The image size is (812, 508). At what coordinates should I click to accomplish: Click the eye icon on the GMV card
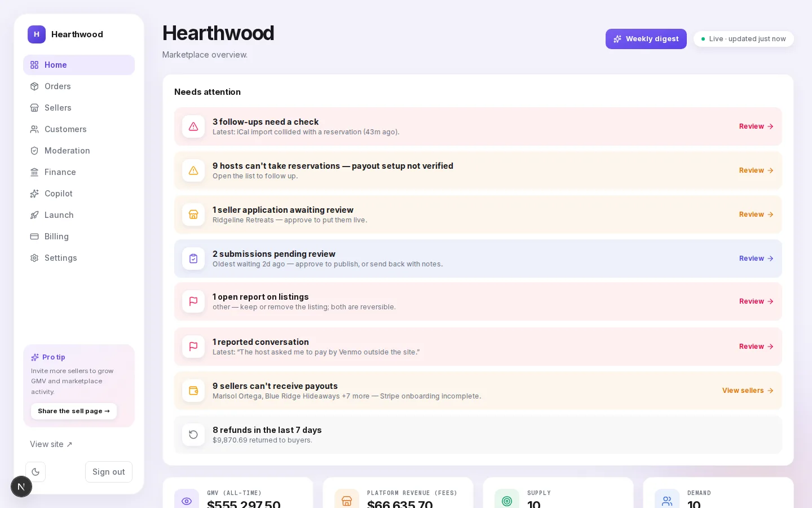[187, 501]
